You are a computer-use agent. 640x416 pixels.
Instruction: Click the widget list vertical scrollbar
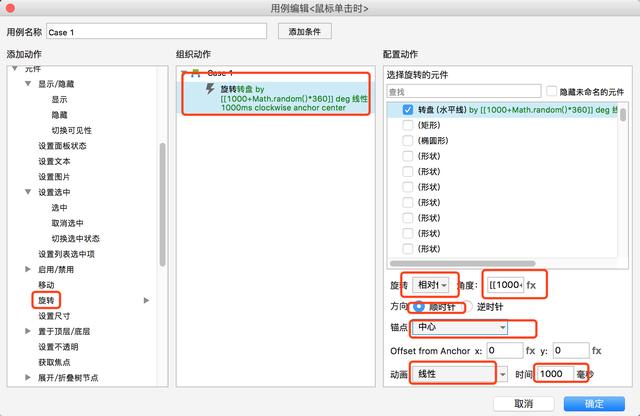click(622, 113)
